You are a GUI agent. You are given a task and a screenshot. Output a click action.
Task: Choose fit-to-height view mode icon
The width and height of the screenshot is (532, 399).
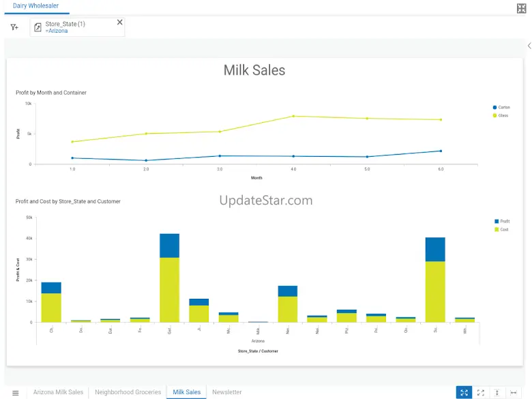tap(497, 392)
